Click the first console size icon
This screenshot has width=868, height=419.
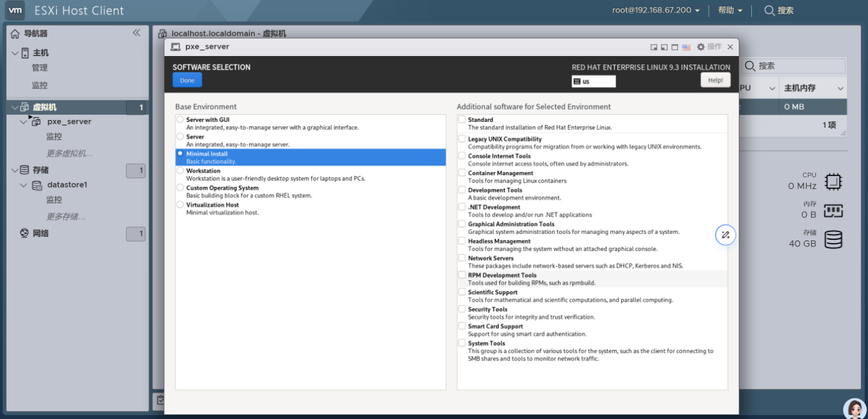click(654, 47)
